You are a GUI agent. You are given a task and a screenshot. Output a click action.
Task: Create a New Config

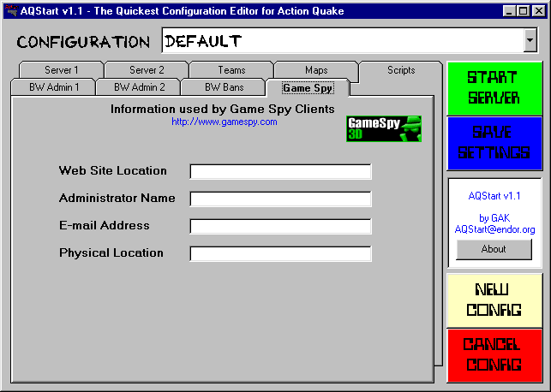point(494,300)
